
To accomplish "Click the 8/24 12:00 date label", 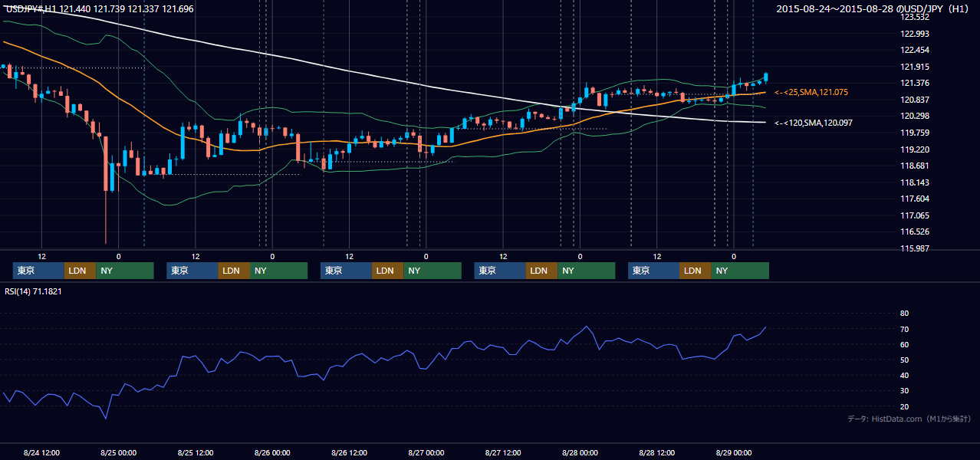I will pyautogui.click(x=41, y=452).
